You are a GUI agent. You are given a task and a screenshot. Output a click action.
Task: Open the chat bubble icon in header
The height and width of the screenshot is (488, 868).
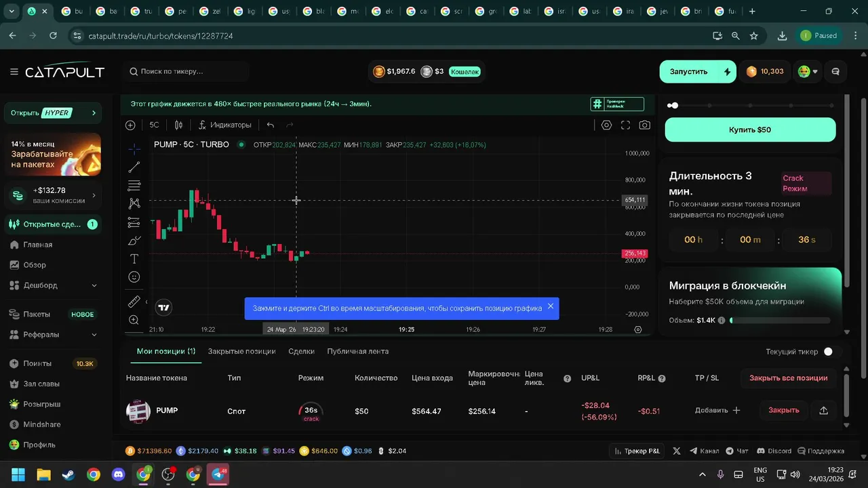point(835,71)
